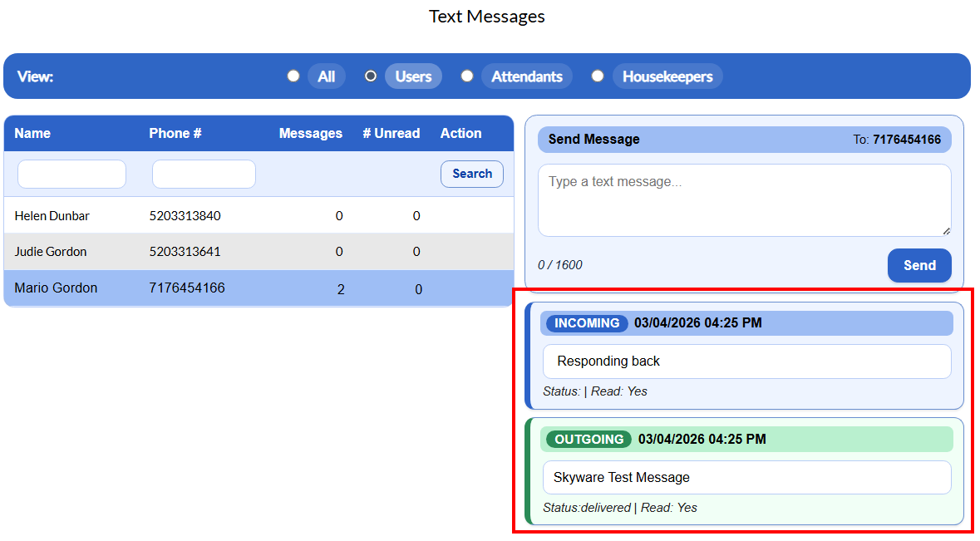
Task: Click the Phone # filter input field
Action: point(204,175)
